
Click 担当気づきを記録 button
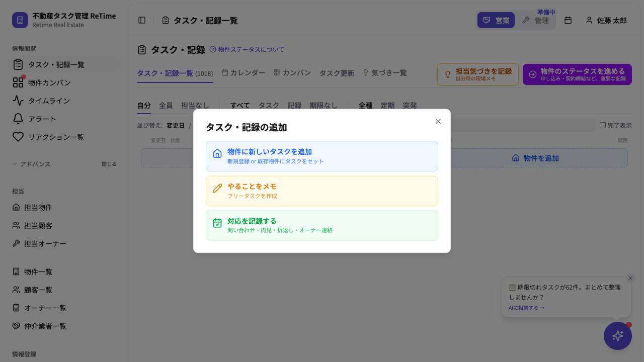478,74
